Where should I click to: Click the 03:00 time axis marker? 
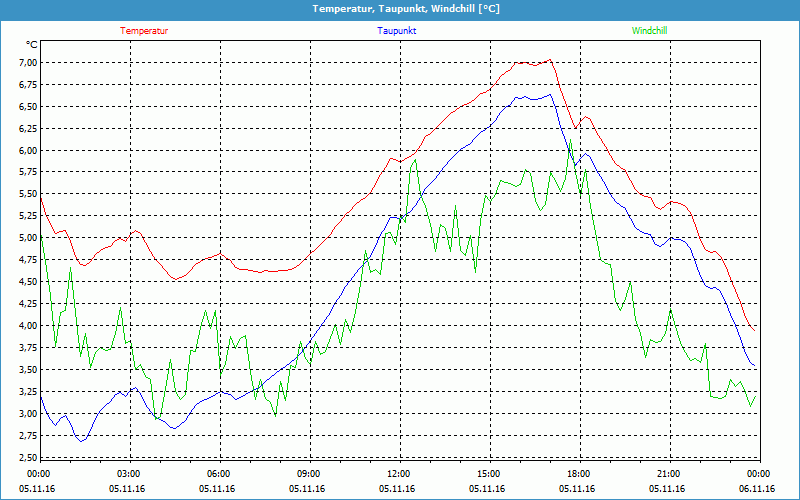129,474
